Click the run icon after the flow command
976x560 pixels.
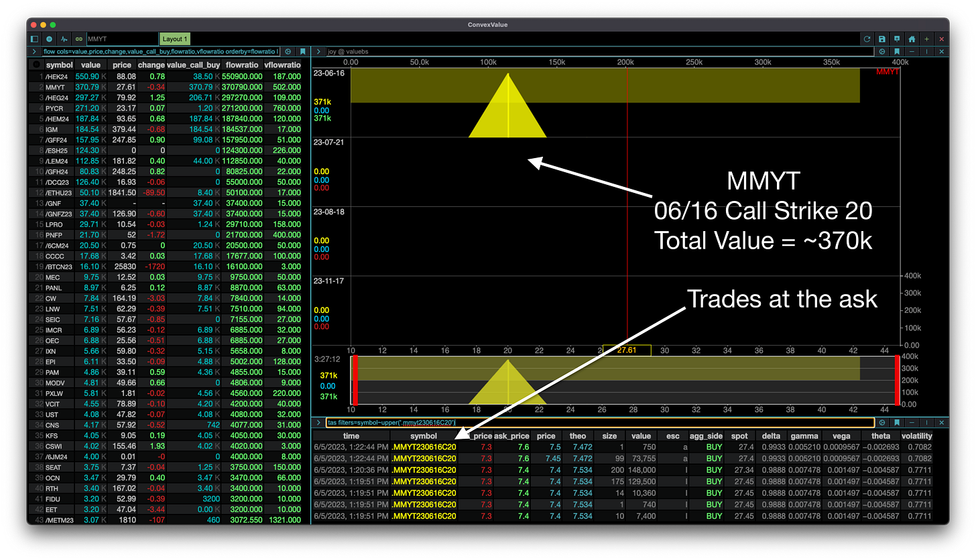click(288, 51)
